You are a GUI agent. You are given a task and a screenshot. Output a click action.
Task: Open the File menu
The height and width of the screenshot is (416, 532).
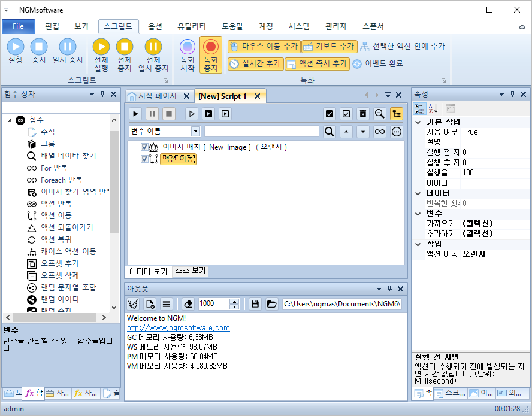pos(19,26)
